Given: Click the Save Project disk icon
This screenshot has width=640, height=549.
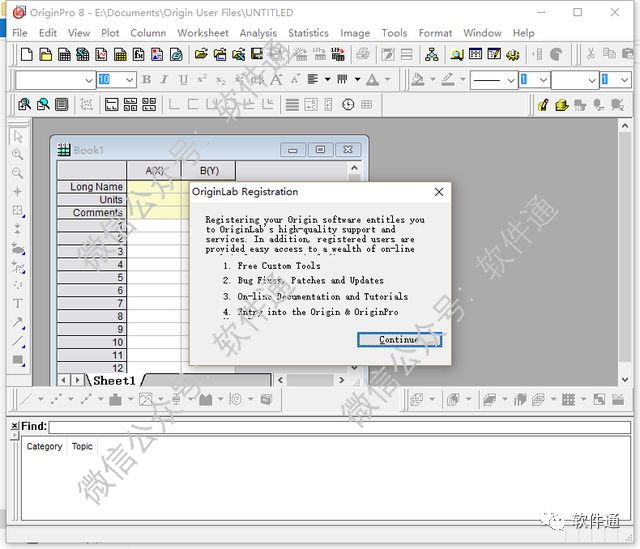Looking at the screenshot, I should (x=257, y=54).
